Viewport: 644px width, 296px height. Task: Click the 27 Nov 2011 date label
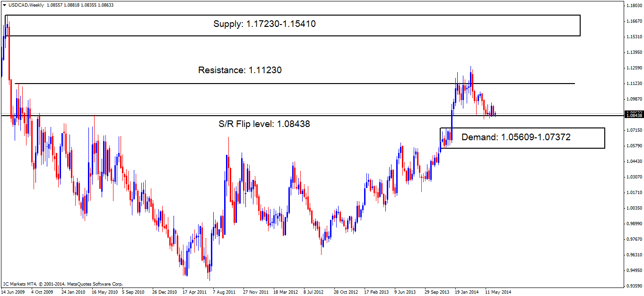coord(256,292)
